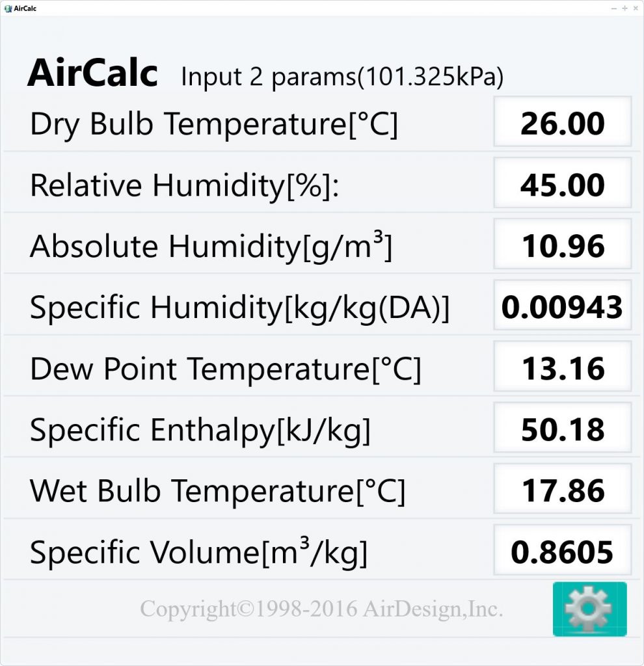Click the Relative Humidity value box showing 45.00
This screenshot has height=666, width=644.
click(x=562, y=183)
